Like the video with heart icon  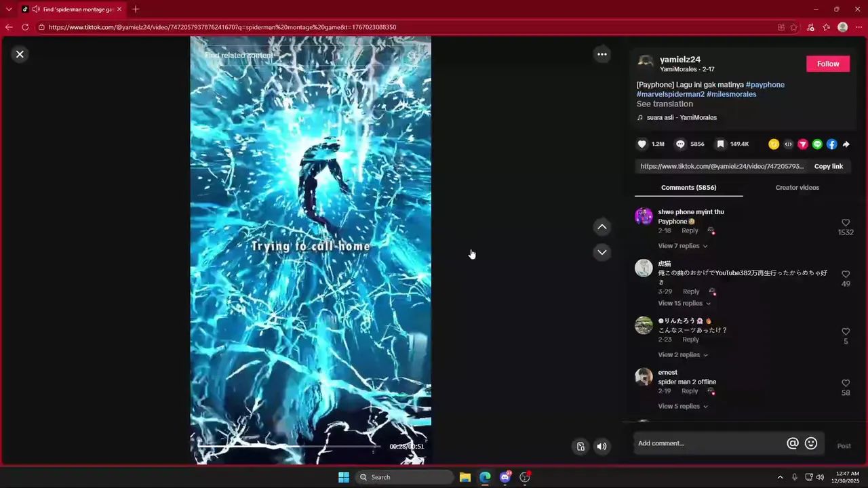pyautogui.click(x=642, y=144)
